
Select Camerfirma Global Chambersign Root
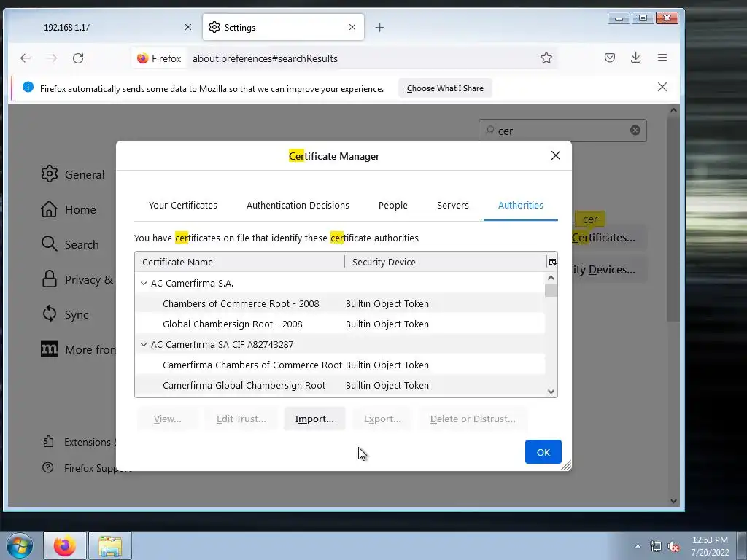[x=340, y=385]
